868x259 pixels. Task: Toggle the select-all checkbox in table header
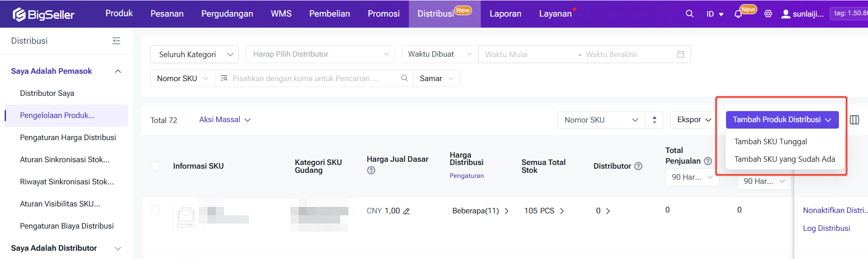[x=155, y=166]
